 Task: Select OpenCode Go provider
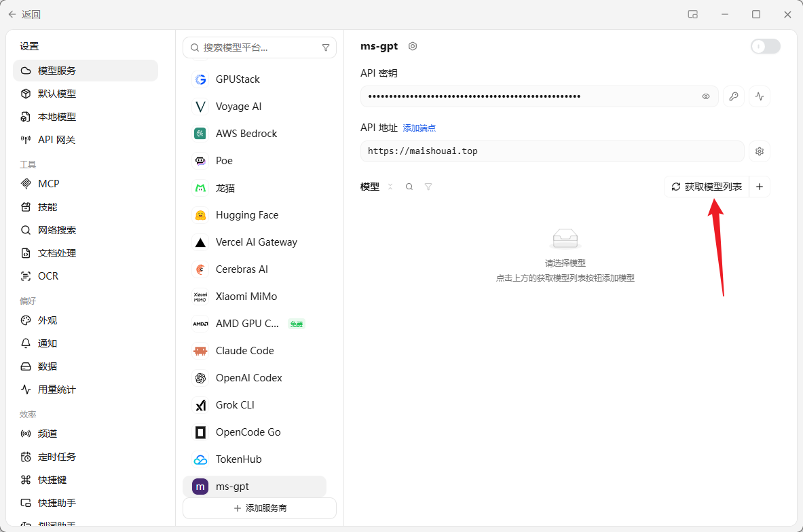point(255,432)
